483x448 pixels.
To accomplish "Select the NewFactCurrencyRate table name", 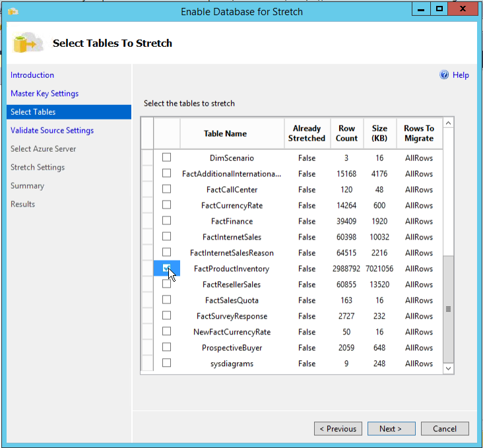I will 232,332.
